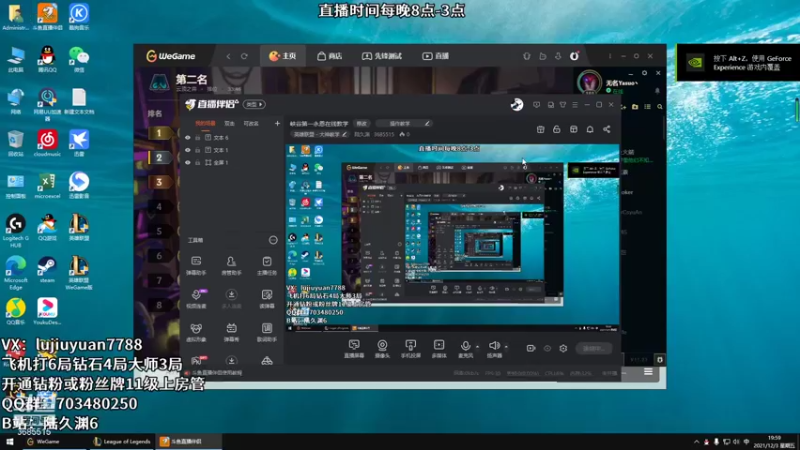Toggle preview eye icon near settings gear
This screenshot has width=800, height=450.
click(x=547, y=348)
